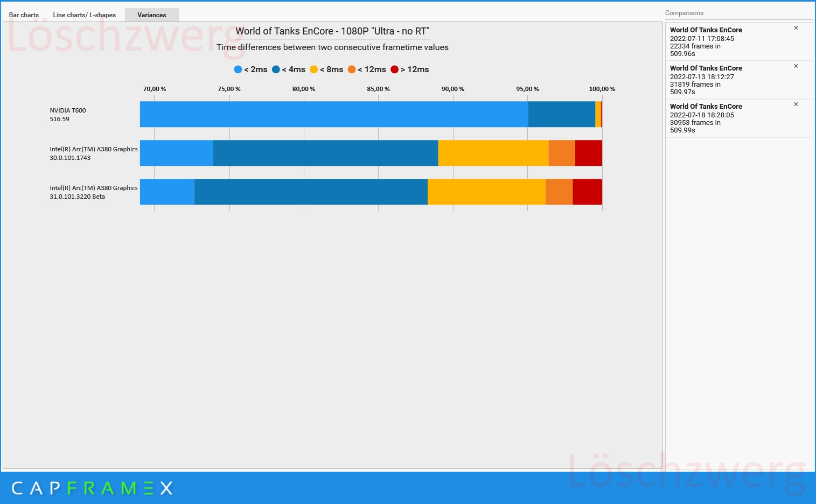Screen dimensions: 816x504
Task: Click the 85,00 % axis label
Action: click(x=378, y=89)
